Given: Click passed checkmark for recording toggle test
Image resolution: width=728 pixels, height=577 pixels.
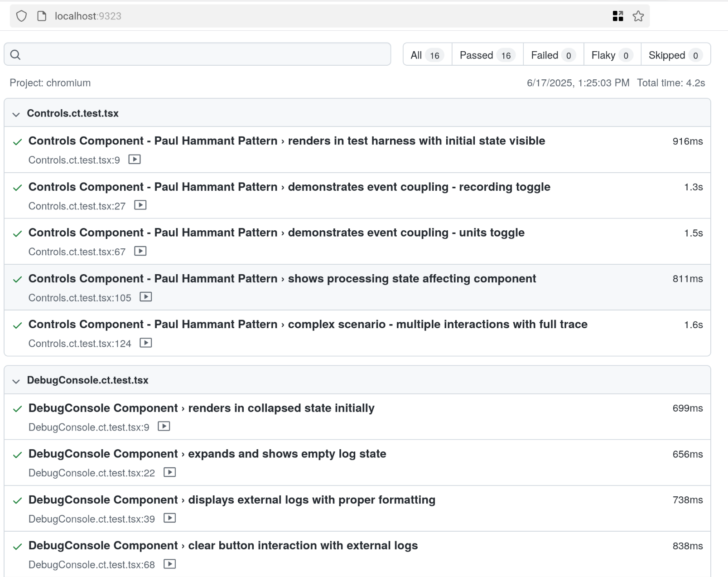Looking at the screenshot, I should (x=18, y=188).
